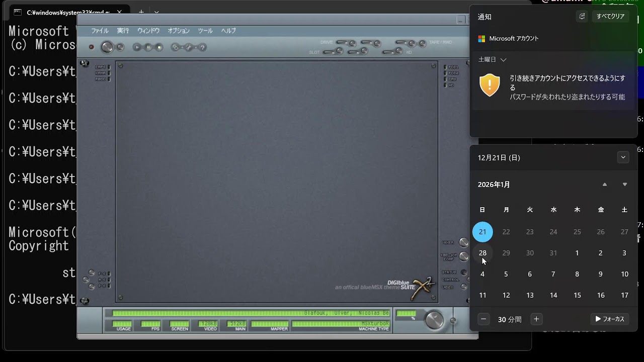This screenshot has height=362, width=644.
Task: Toggle the STATUS switch
Action: 463,273
